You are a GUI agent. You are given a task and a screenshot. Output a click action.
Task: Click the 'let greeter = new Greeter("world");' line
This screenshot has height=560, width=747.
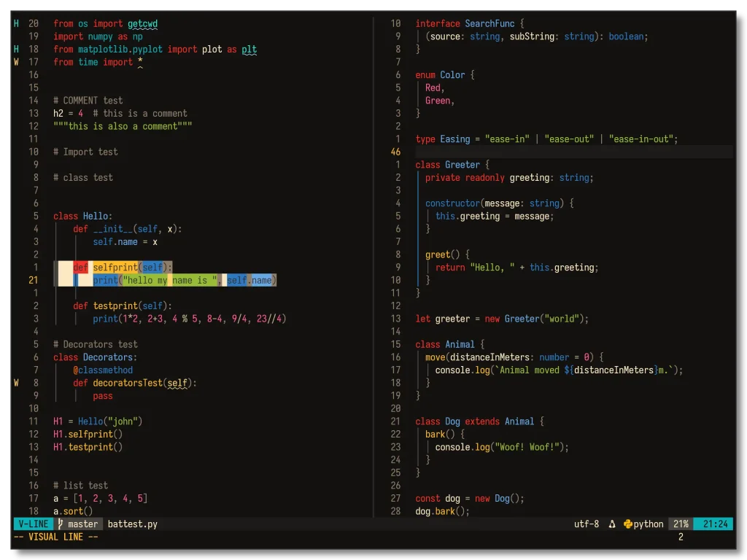tap(502, 319)
